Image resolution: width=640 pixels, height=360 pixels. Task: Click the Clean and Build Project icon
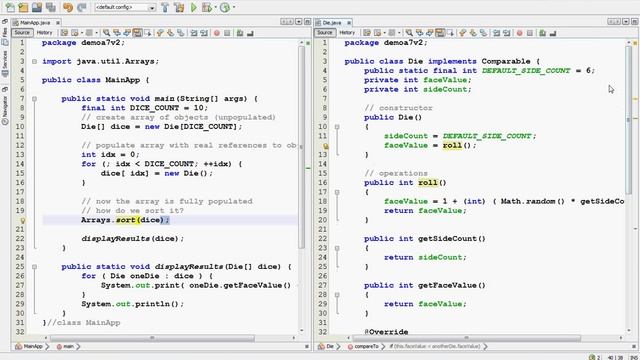(179, 7)
